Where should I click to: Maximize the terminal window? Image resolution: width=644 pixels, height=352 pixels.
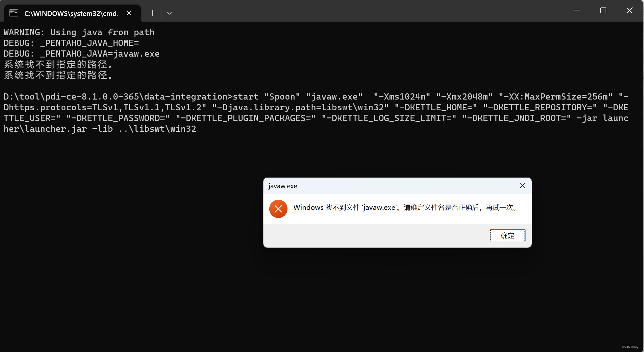click(x=603, y=10)
